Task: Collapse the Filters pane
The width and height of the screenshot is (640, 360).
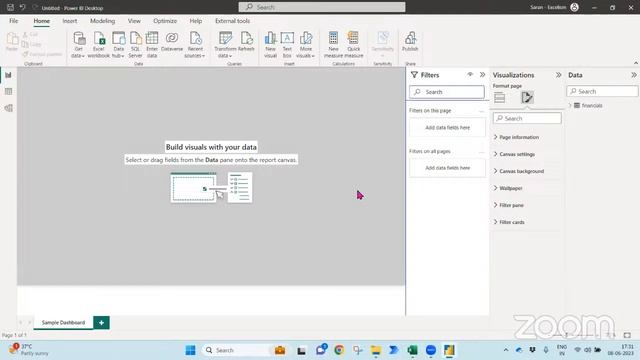Action: coord(482,75)
